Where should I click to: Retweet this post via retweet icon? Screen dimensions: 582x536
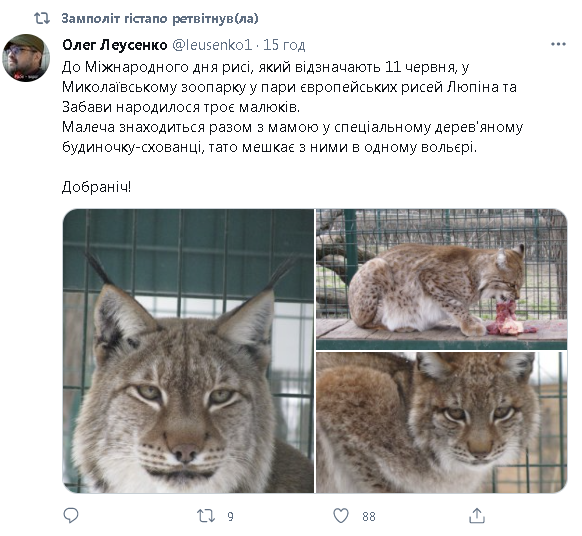pyautogui.click(x=205, y=516)
